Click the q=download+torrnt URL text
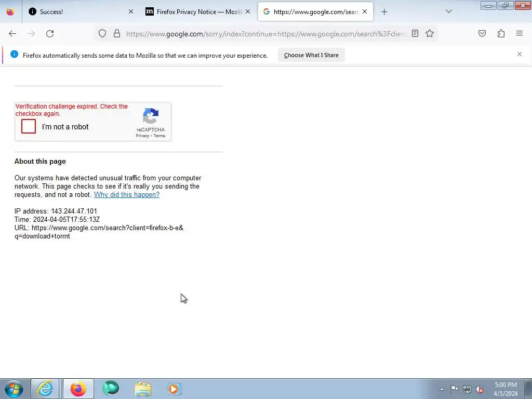Viewport: 532px width, 399px height. pyautogui.click(x=42, y=236)
